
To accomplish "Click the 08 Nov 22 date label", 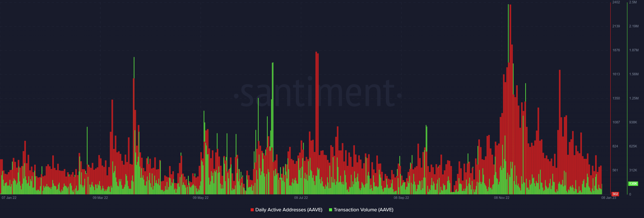I will (x=502, y=198).
